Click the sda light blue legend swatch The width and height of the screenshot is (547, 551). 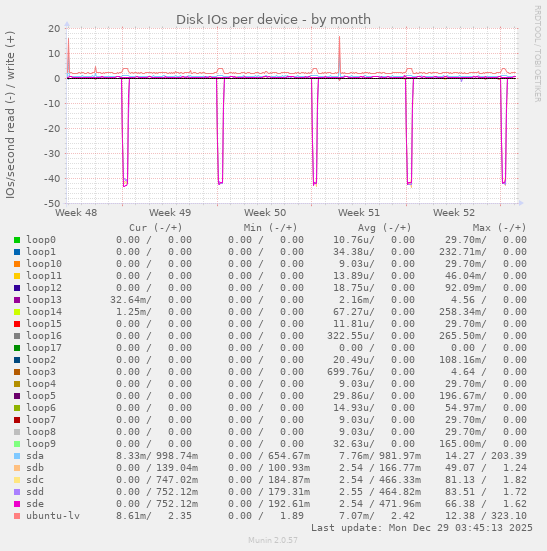17,456
